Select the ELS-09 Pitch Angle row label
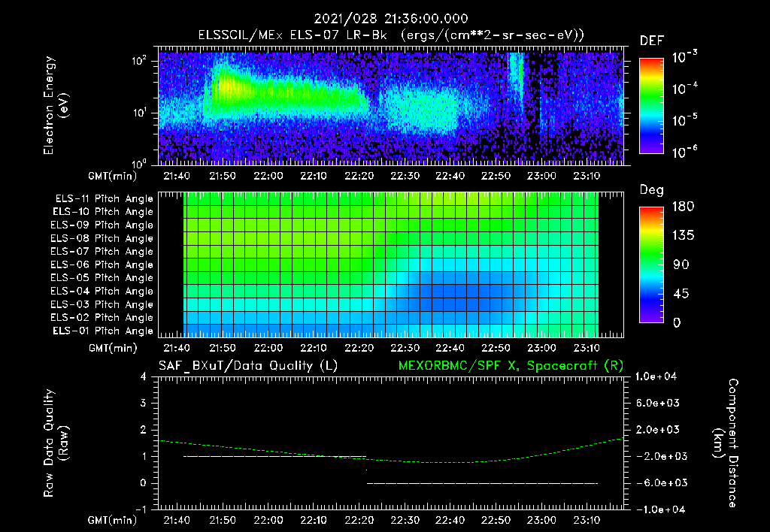 (102, 225)
